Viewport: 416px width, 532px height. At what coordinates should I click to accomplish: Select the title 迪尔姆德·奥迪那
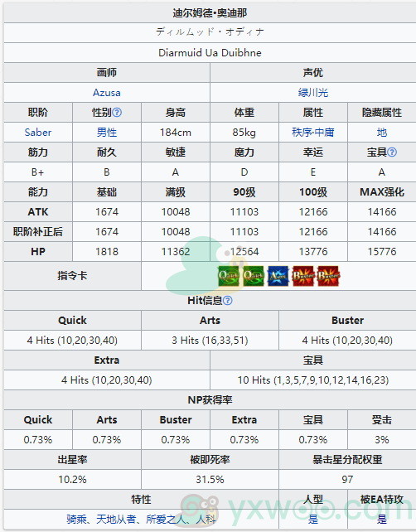(x=210, y=13)
